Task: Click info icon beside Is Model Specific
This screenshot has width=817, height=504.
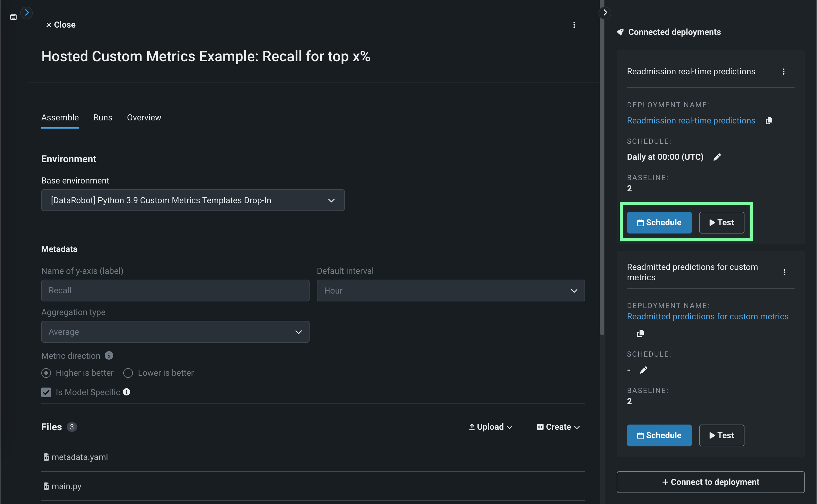Action: (x=127, y=392)
